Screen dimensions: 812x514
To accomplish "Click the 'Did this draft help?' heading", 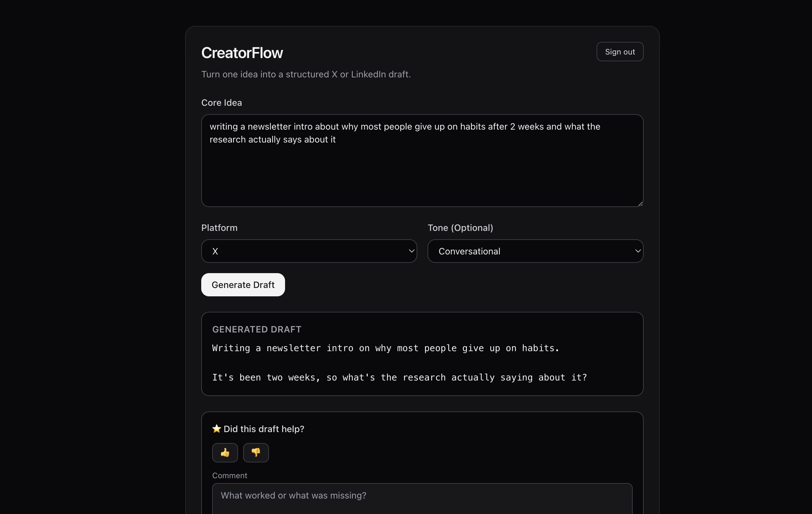I will pyautogui.click(x=264, y=428).
